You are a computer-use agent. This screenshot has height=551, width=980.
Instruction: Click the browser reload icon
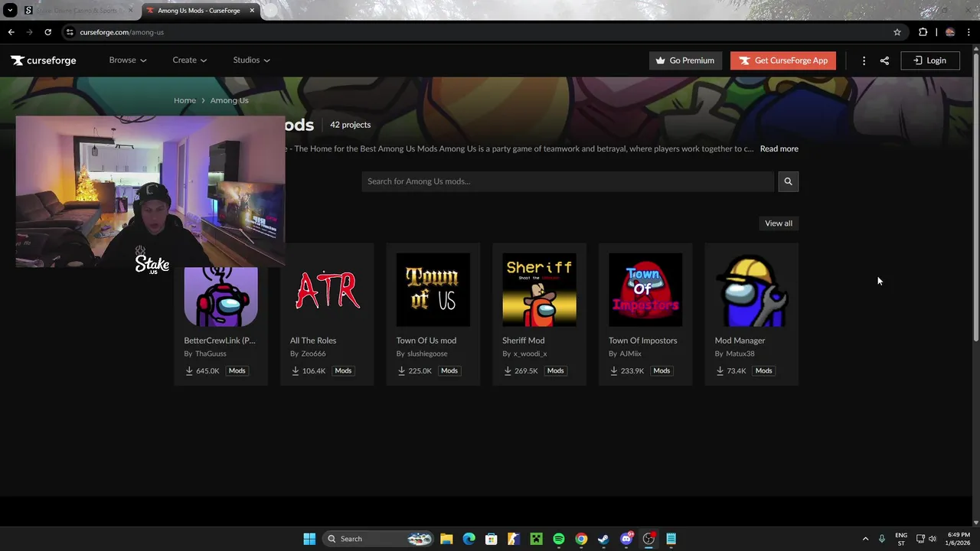pos(47,32)
